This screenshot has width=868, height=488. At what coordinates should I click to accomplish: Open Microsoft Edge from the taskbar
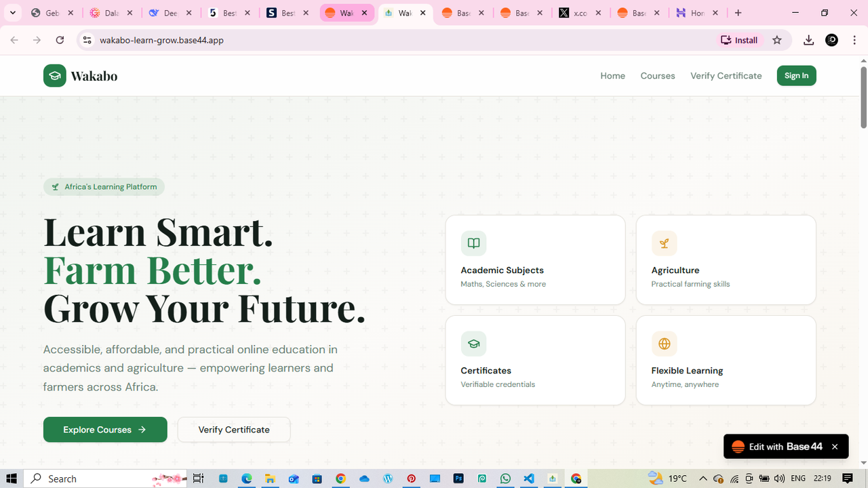click(x=246, y=479)
